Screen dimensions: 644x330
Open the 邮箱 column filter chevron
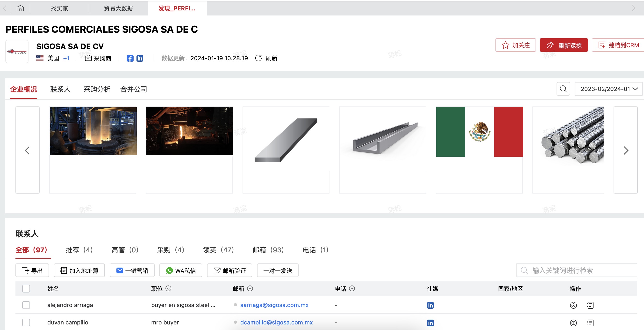pyautogui.click(x=250, y=288)
